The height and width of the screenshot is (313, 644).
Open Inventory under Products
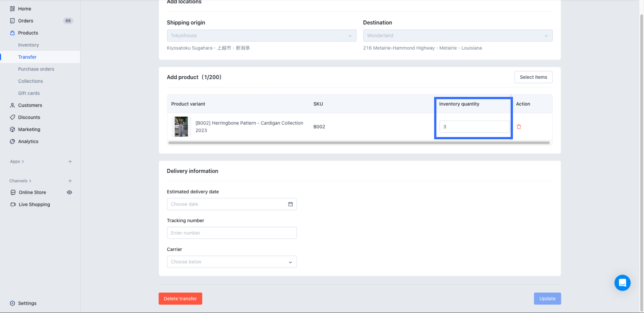point(28,45)
